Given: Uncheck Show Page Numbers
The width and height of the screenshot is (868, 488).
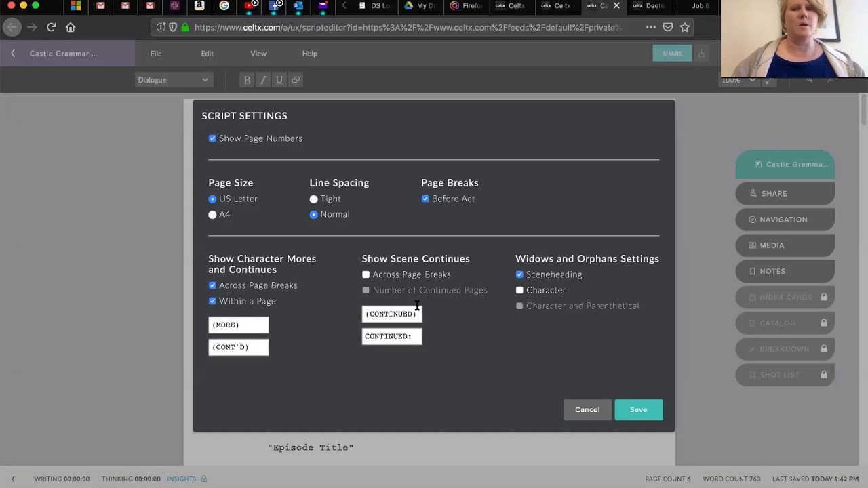Looking at the screenshot, I should (212, 138).
